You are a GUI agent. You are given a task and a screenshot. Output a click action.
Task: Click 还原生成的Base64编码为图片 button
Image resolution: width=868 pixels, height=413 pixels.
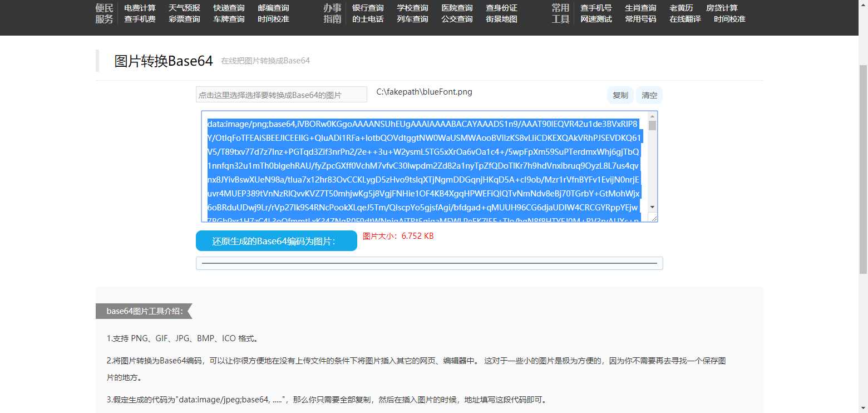coord(276,241)
